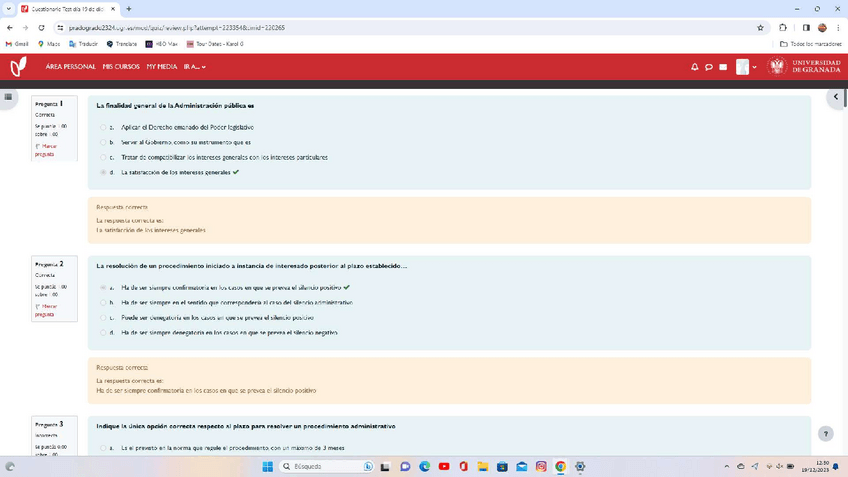Viewport: 848px width, 477px height.
Task: Select option a 'Aplicar el Derecho' in question 1
Action: (x=103, y=128)
